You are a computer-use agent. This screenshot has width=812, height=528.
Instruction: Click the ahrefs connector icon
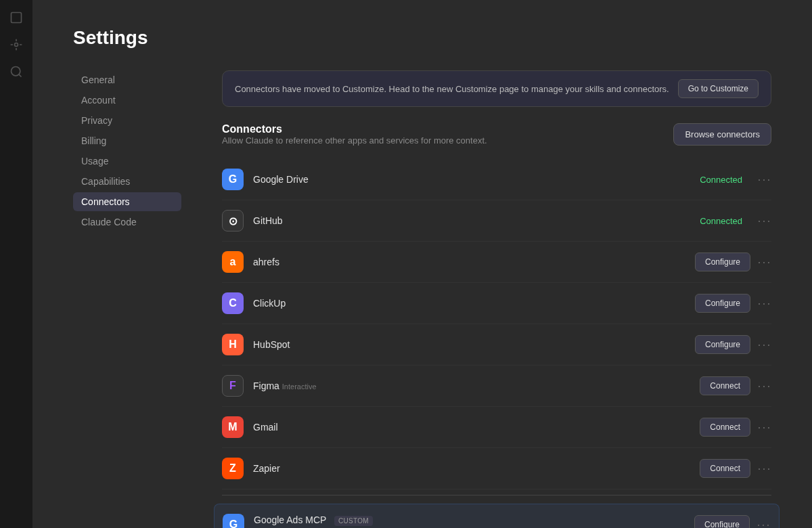233,262
